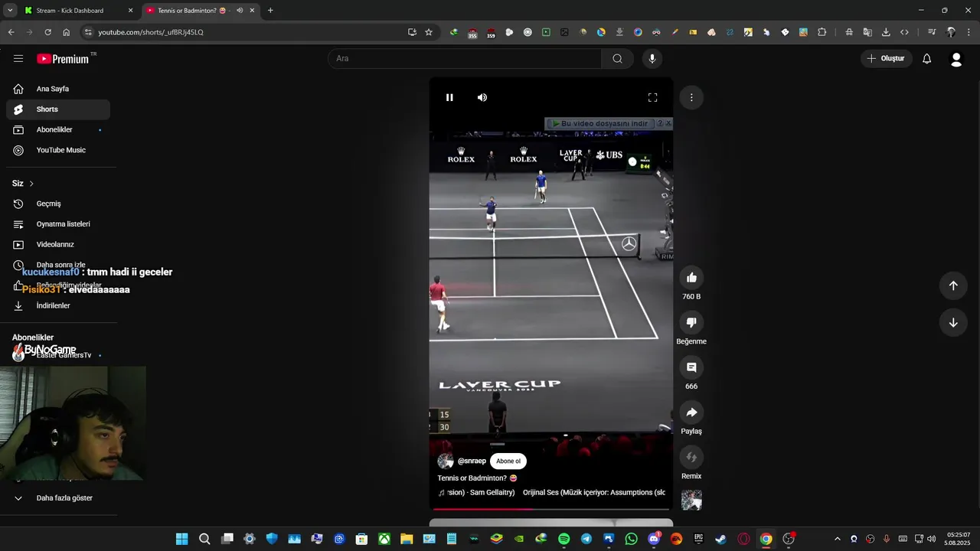The image size is (980, 551).
Task: Toggle the YouTube hamburger guide menu
Action: 18,58
